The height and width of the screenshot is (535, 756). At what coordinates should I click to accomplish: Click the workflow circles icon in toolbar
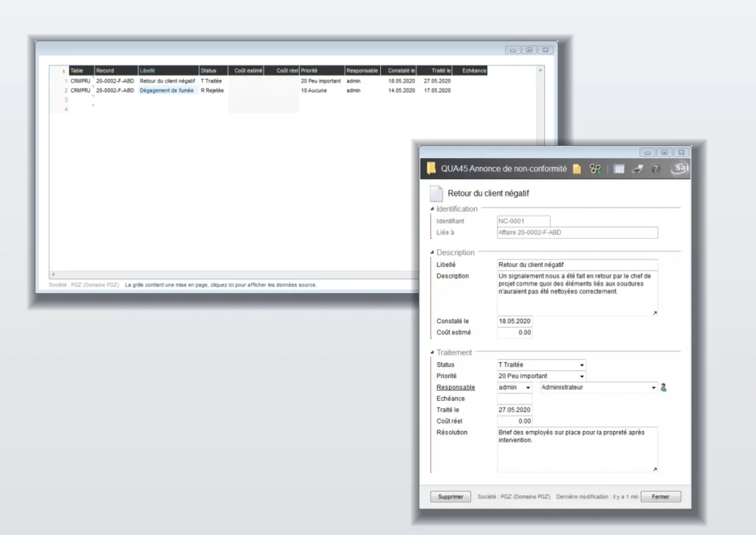596,169
